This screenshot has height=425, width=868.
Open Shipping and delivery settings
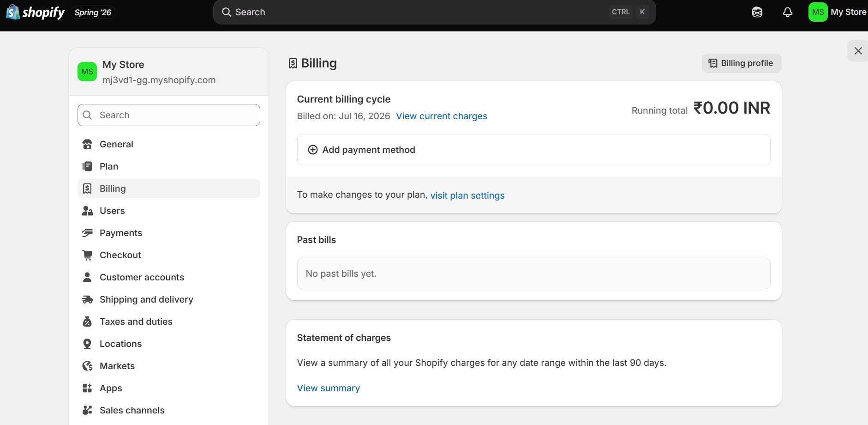(169, 299)
